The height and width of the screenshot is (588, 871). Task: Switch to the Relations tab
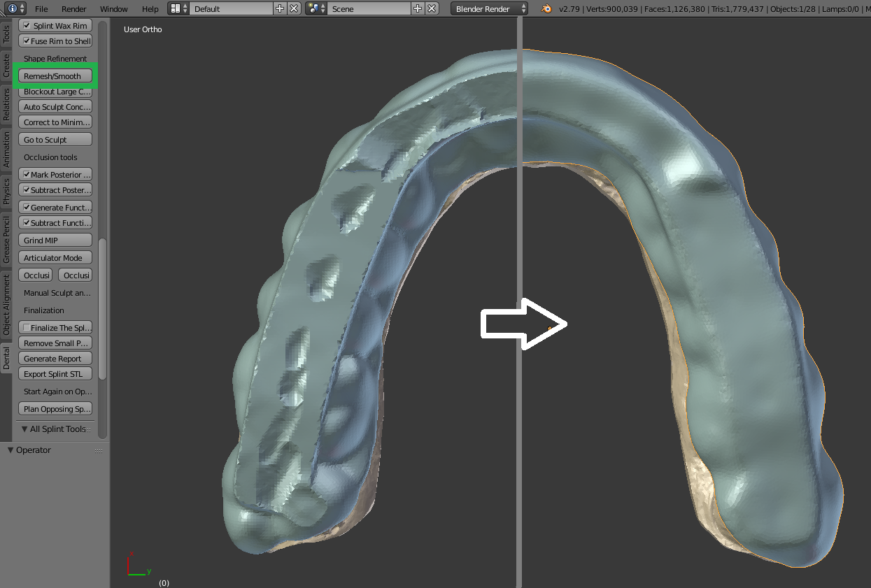[6, 105]
